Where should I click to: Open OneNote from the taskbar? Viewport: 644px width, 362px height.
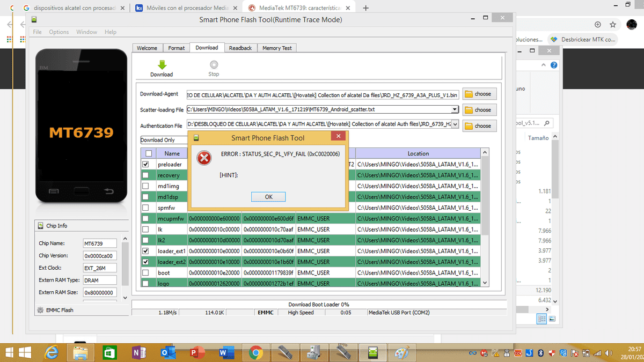[138, 353]
